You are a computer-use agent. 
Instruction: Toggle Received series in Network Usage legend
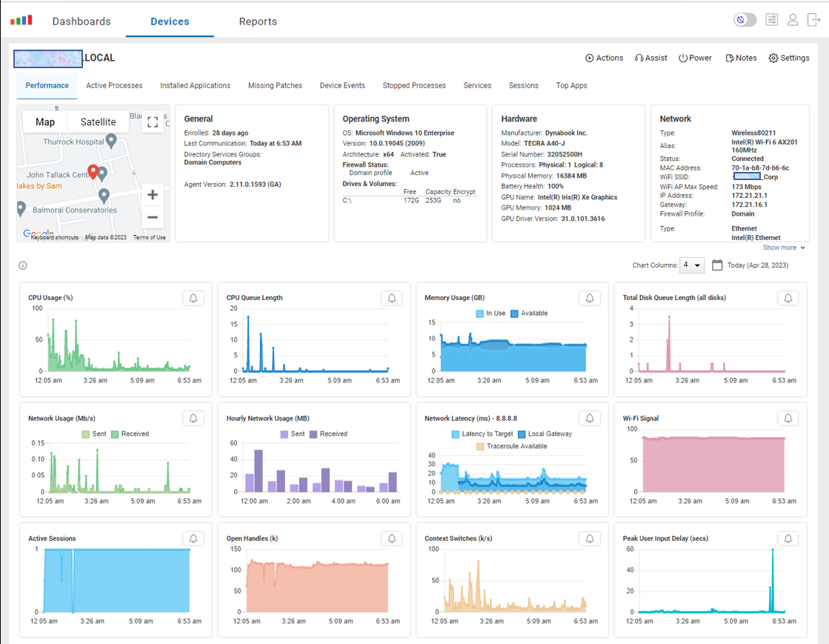pyautogui.click(x=130, y=434)
